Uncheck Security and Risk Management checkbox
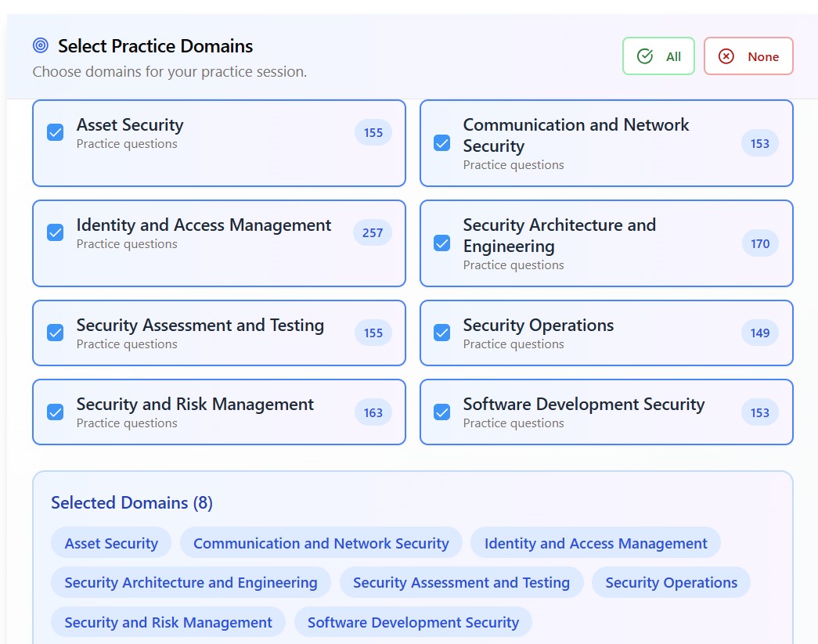818x644 pixels. click(56, 412)
